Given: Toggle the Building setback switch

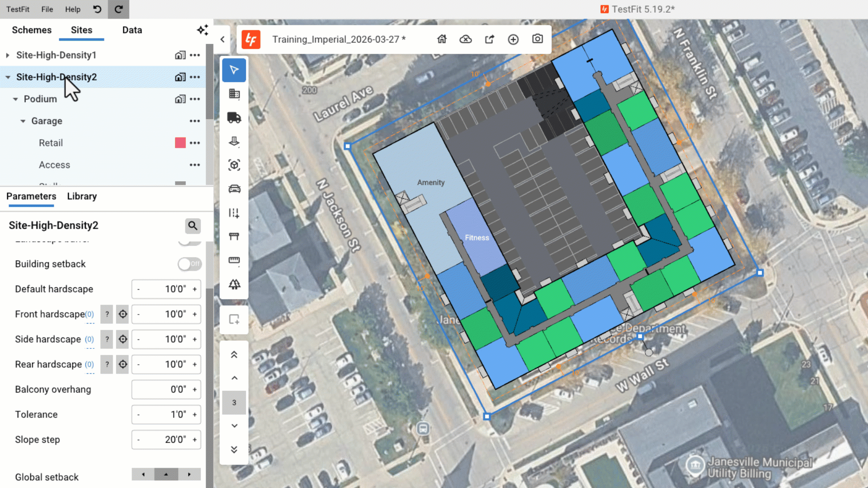Looking at the screenshot, I should click(x=189, y=264).
